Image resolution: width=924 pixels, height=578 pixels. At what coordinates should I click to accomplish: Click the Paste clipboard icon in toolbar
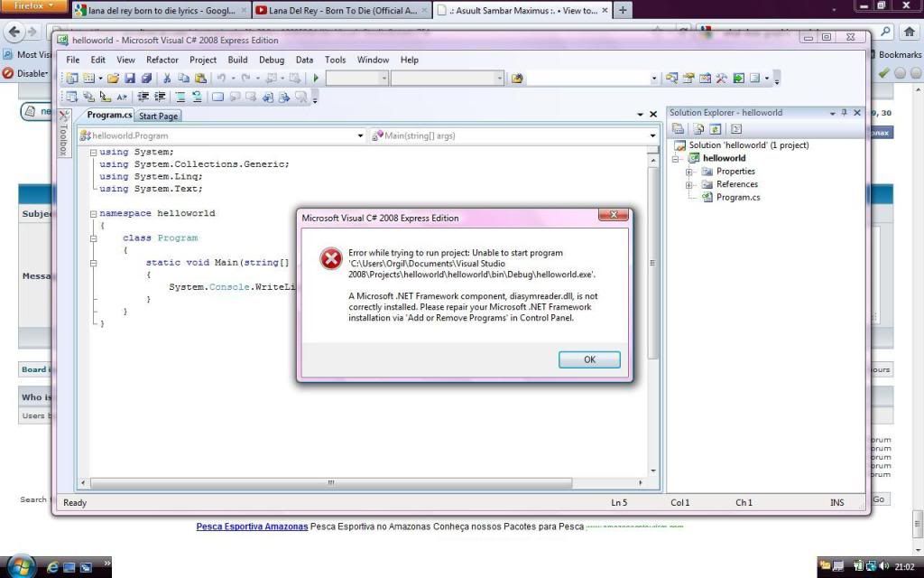pyautogui.click(x=200, y=79)
